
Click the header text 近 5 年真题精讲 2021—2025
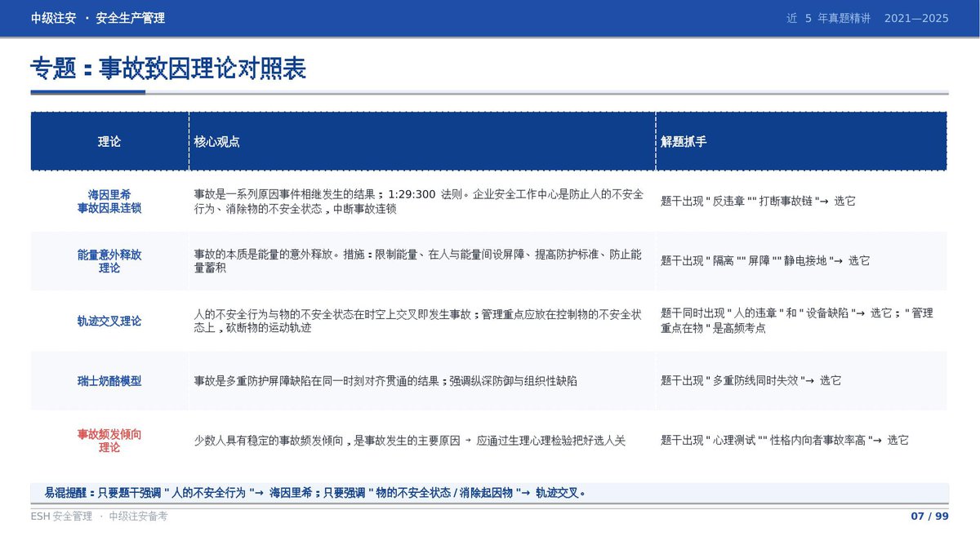(867, 18)
